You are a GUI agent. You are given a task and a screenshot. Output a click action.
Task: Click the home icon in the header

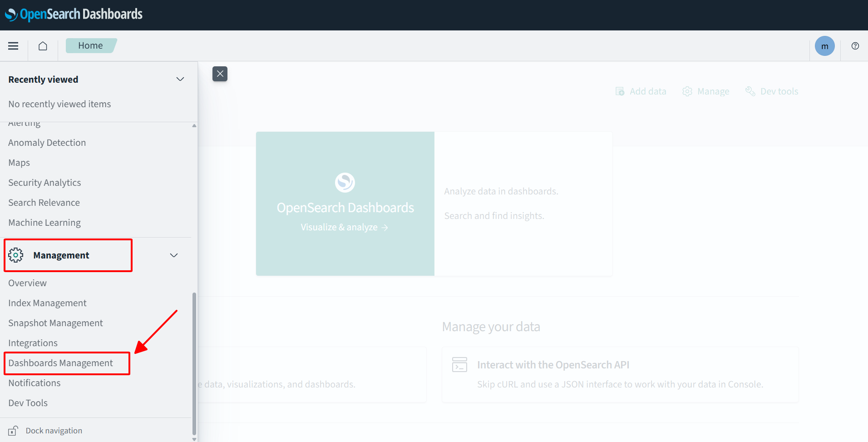[x=43, y=46]
